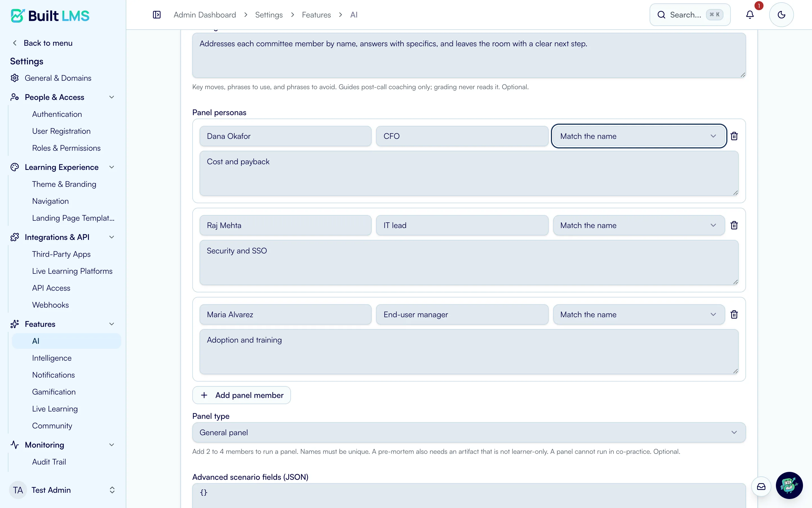Open Maria Alvarez's voice dropdown
Image resolution: width=812 pixels, height=508 pixels.
[639, 314]
